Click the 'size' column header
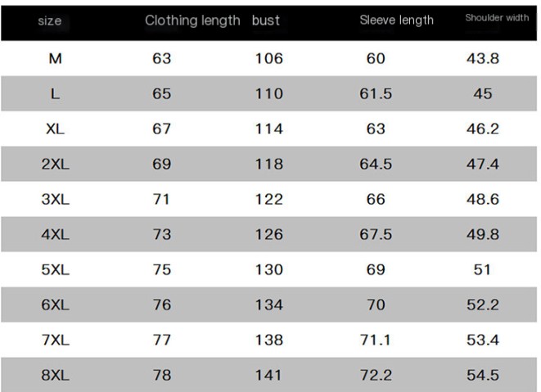 50,20
